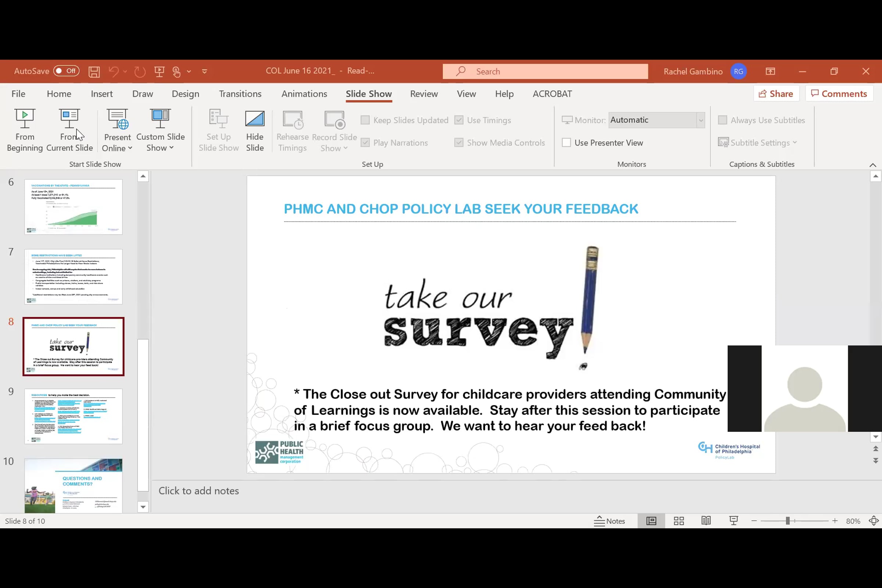This screenshot has height=588, width=882.
Task: Go to previous slide double-arrow icon
Action: pos(876,448)
